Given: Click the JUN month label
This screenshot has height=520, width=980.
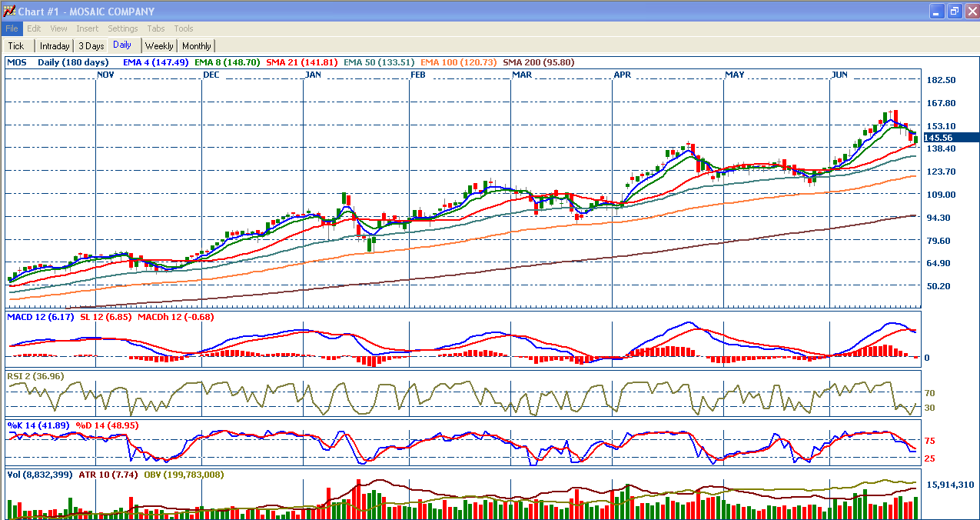Looking at the screenshot, I should click(x=840, y=75).
